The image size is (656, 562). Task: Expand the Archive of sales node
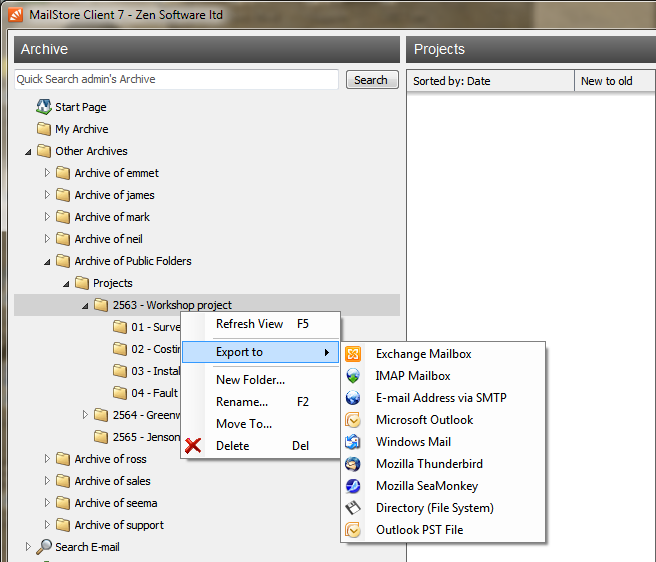(x=47, y=480)
